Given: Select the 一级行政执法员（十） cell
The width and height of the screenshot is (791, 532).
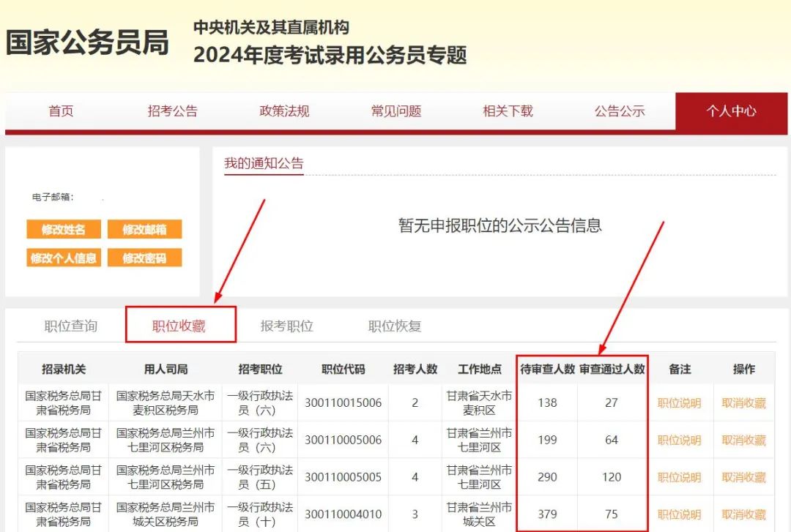Looking at the screenshot, I should 260,514.
